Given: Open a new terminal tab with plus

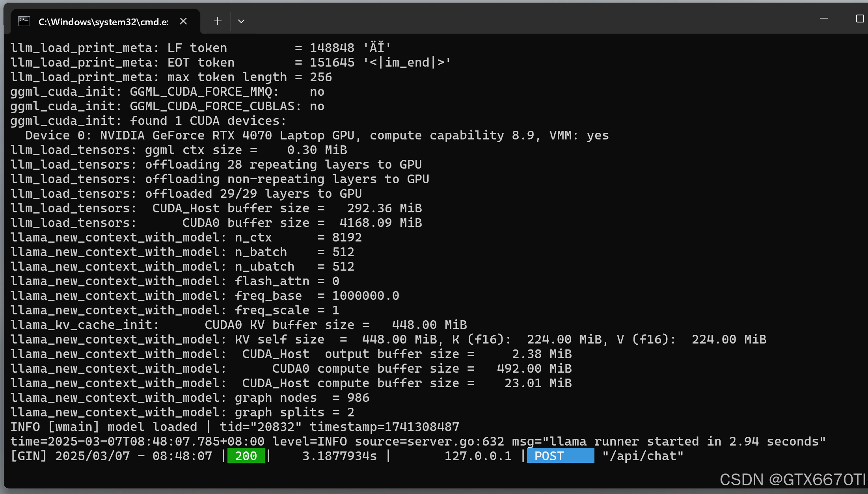Looking at the screenshot, I should coord(217,21).
